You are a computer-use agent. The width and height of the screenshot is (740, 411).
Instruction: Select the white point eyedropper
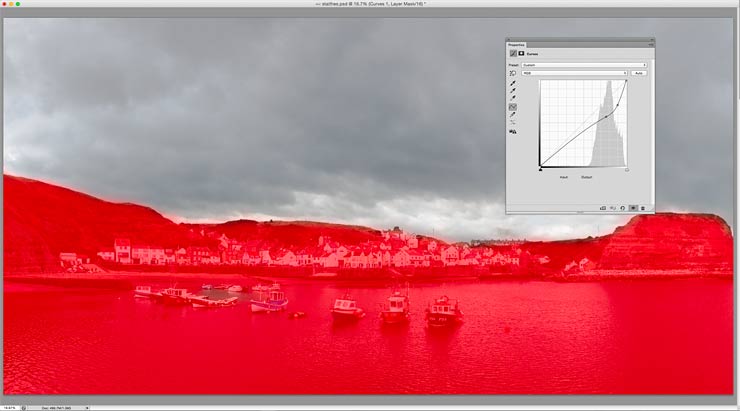[x=513, y=98]
